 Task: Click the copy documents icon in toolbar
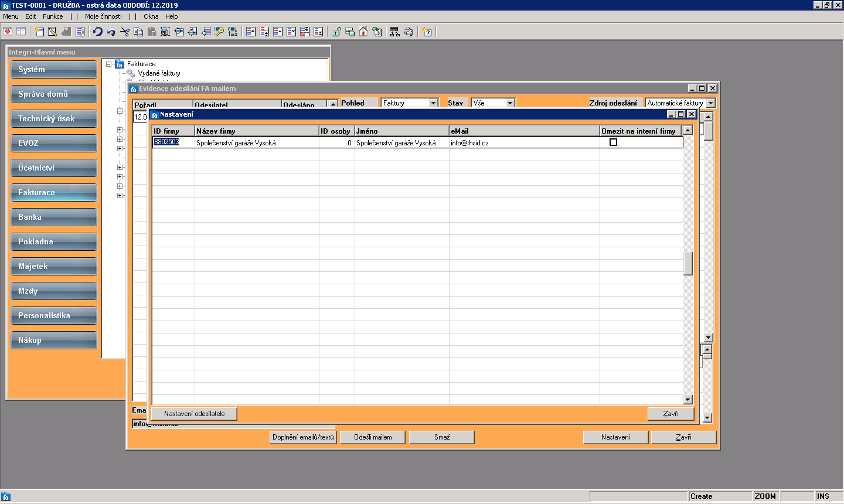pyautogui.click(x=138, y=32)
